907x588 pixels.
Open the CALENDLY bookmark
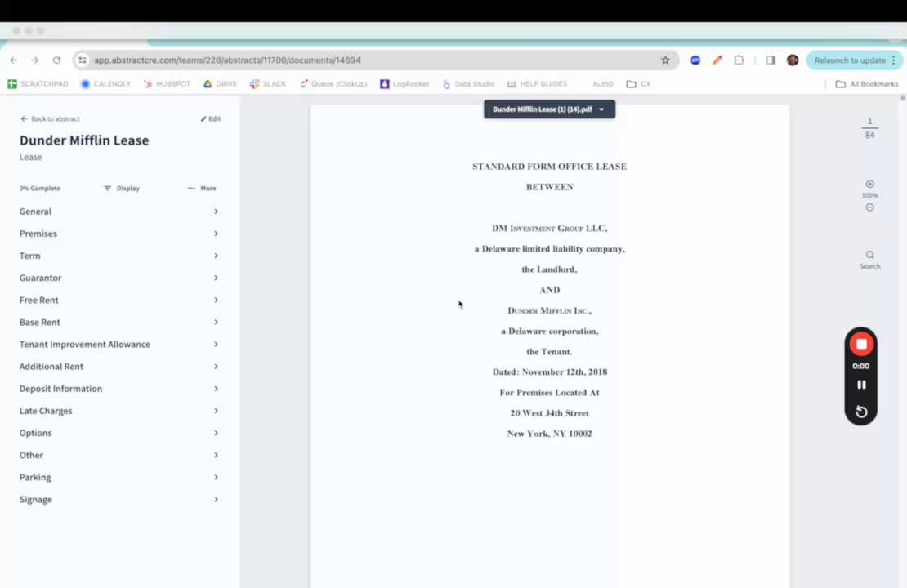click(106, 84)
